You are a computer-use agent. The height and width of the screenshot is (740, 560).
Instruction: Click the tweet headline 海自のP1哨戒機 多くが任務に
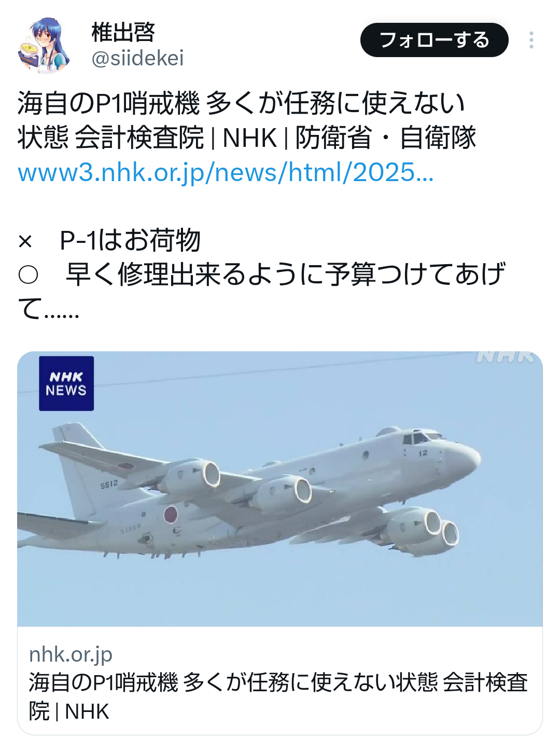(x=241, y=103)
